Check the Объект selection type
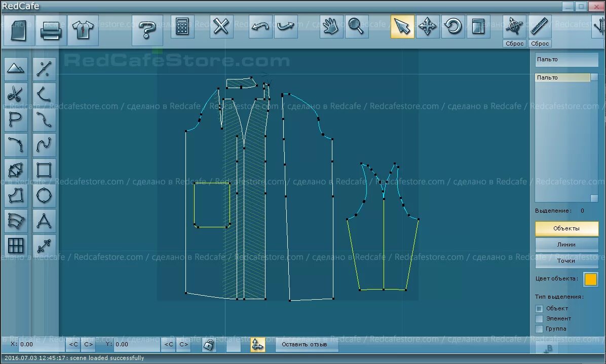606x364 pixels. pos(539,308)
